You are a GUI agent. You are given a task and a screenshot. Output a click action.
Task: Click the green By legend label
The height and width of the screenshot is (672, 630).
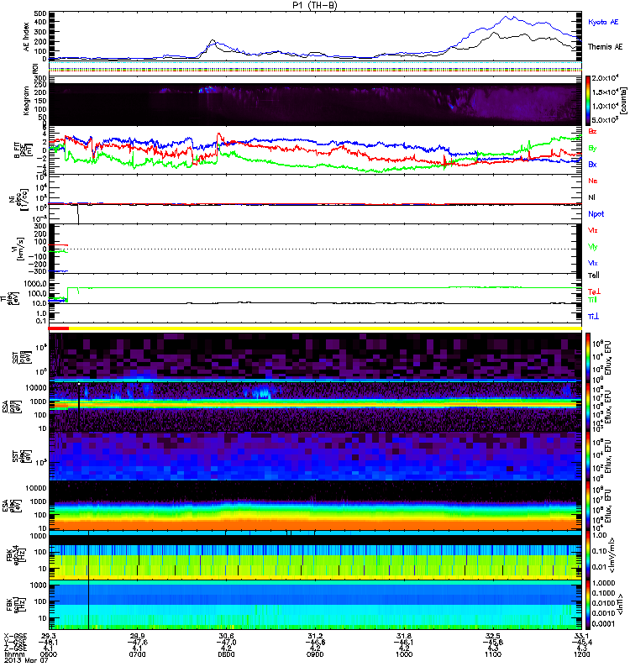click(x=592, y=149)
